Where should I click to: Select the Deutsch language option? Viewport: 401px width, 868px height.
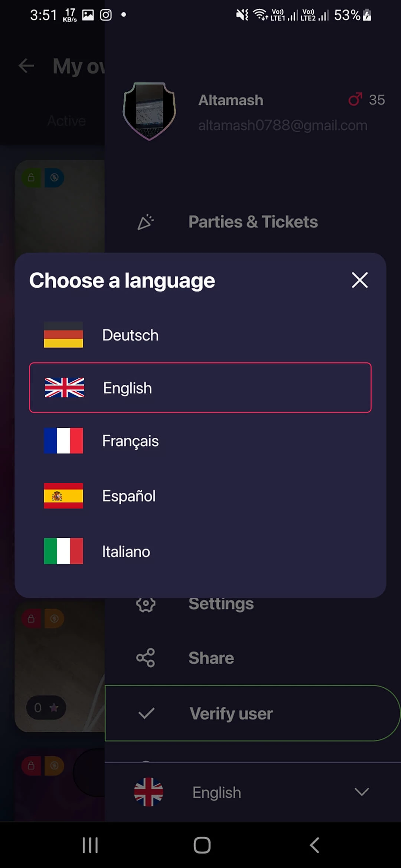tap(130, 335)
